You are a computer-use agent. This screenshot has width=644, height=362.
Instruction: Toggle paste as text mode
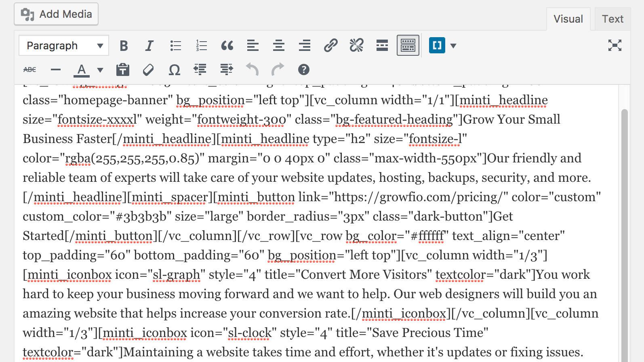[x=123, y=69]
